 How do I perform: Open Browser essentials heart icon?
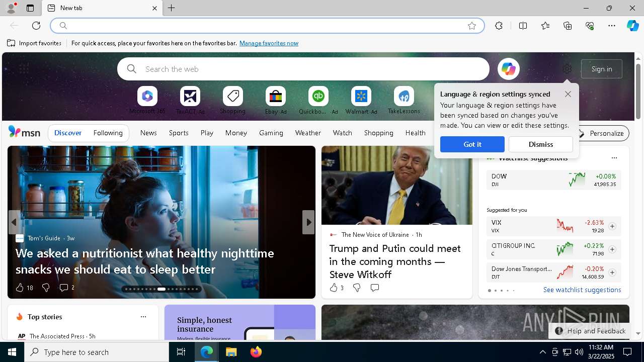click(590, 26)
